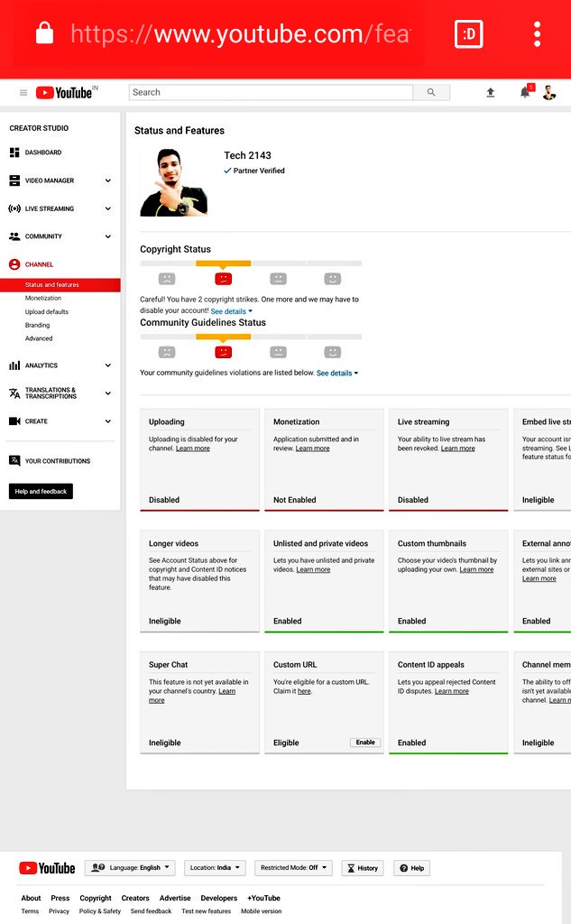Click the Community people icon
This screenshot has width=571, height=924.
click(14, 236)
